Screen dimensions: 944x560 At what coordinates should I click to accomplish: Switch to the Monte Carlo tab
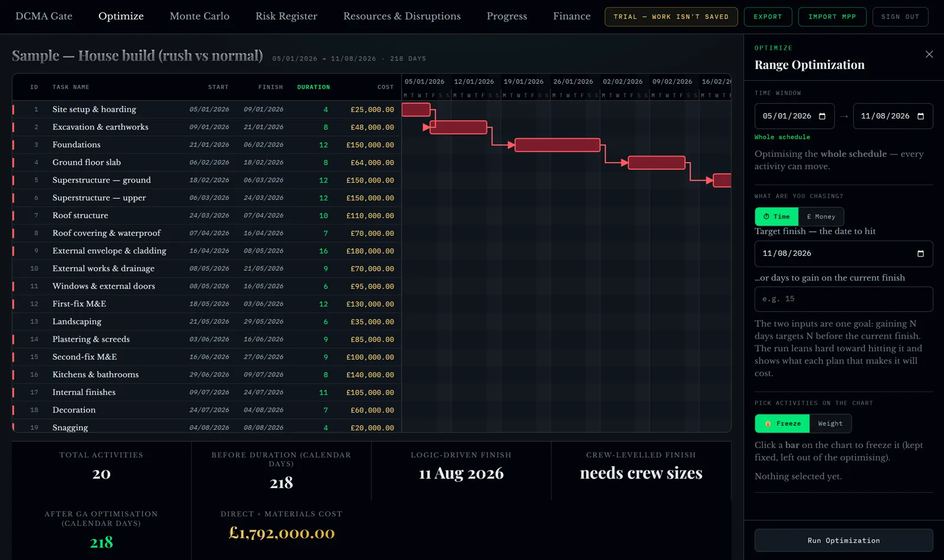tap(199, 17)
